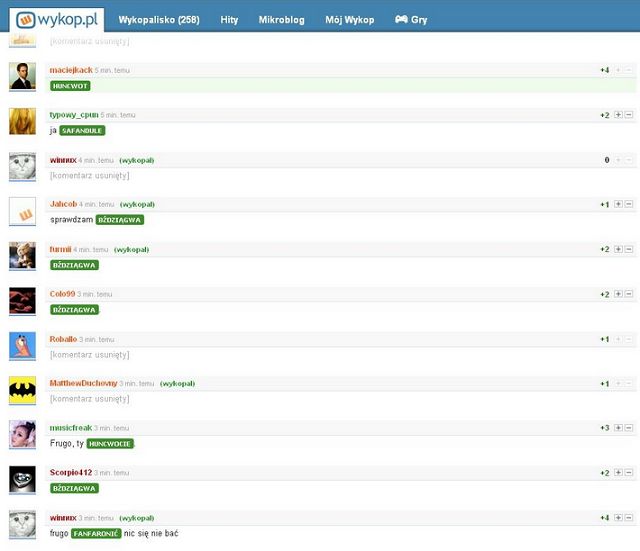Downvote Jahcob's comment
The width and height of the screenshot is (640, 551).
click(629, 204)
